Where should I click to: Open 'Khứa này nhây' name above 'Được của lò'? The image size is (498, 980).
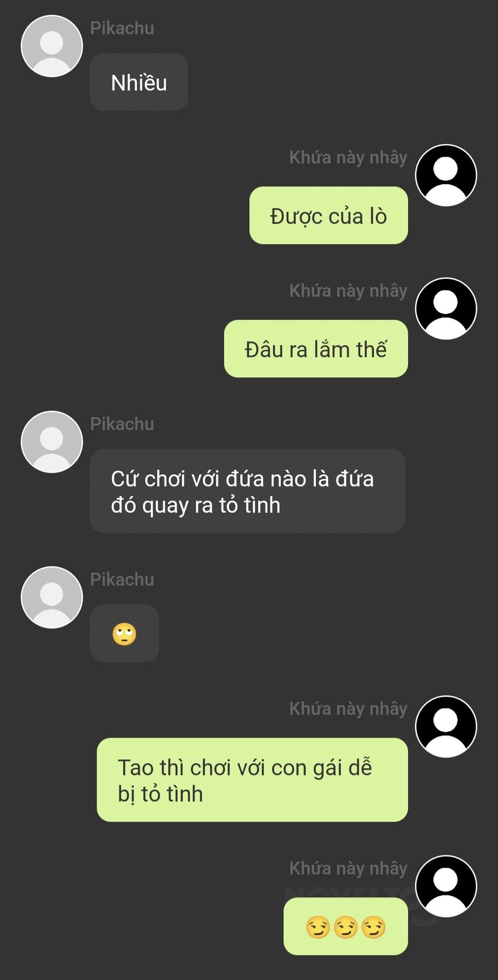pyautogui.click(x=348, y=157)
